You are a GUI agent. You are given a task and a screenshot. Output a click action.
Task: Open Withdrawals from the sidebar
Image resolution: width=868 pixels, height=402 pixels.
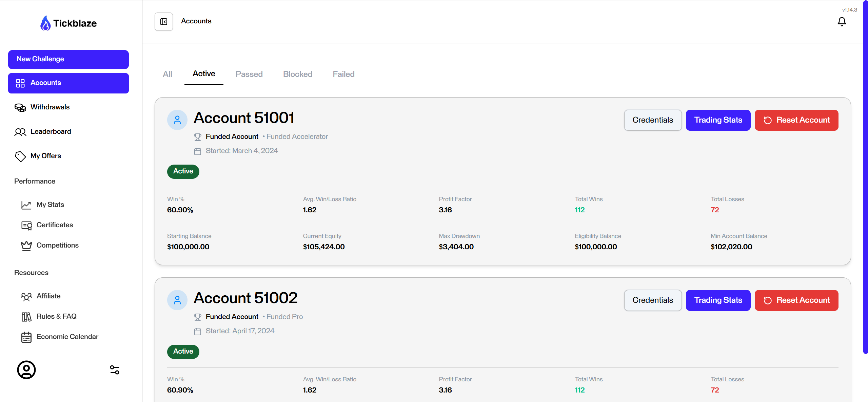pos(50,107)
